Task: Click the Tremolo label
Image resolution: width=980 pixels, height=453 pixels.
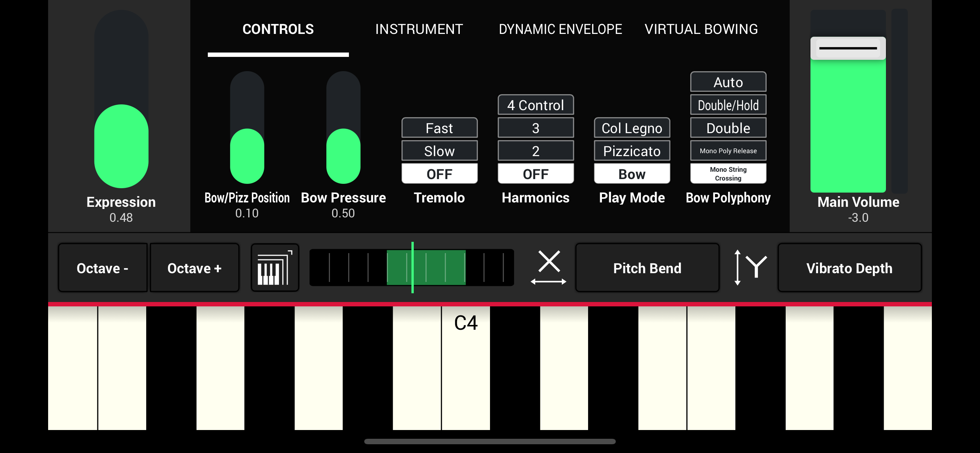Action: 439,198
